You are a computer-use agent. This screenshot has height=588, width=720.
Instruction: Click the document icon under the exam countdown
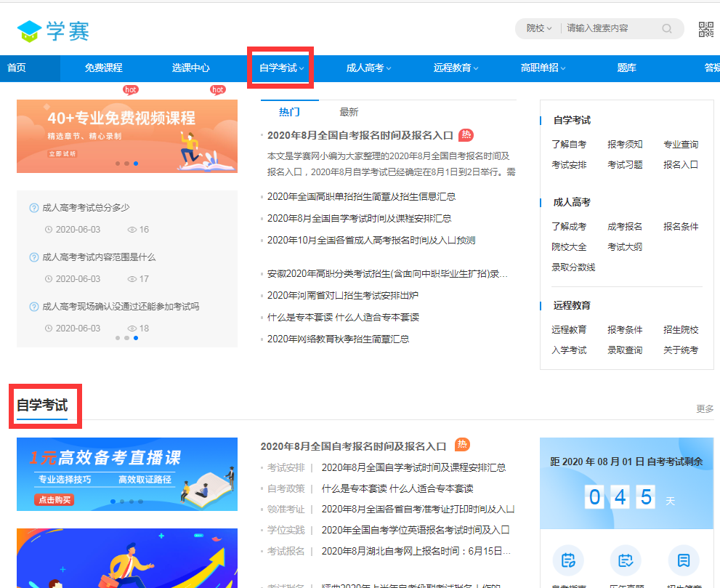click(x=683, y=560)
